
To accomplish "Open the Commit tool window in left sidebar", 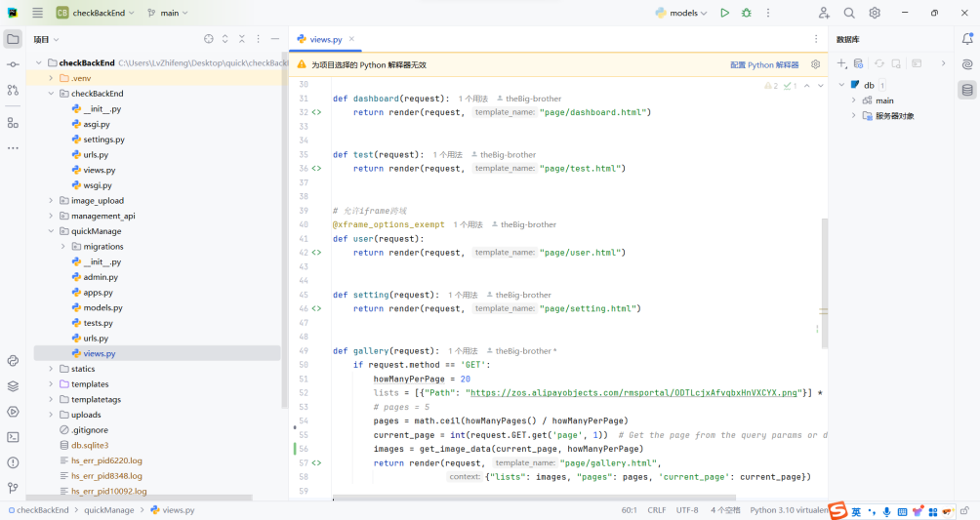I will (x=13, y=64).
